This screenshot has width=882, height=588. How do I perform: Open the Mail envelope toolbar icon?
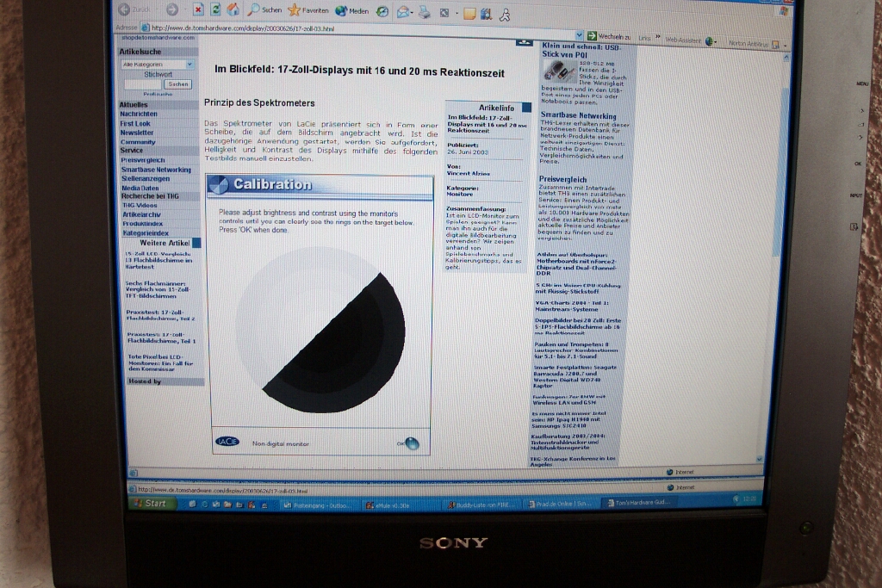[x=403, y=11]
